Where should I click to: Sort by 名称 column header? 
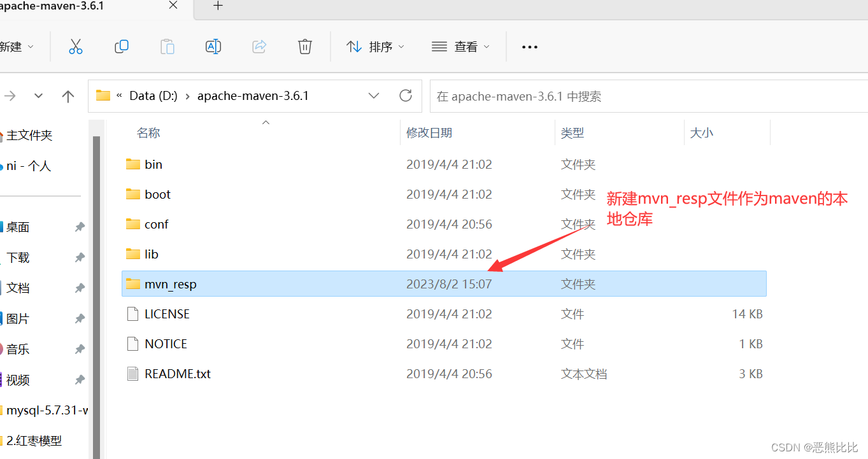point(148,133)
